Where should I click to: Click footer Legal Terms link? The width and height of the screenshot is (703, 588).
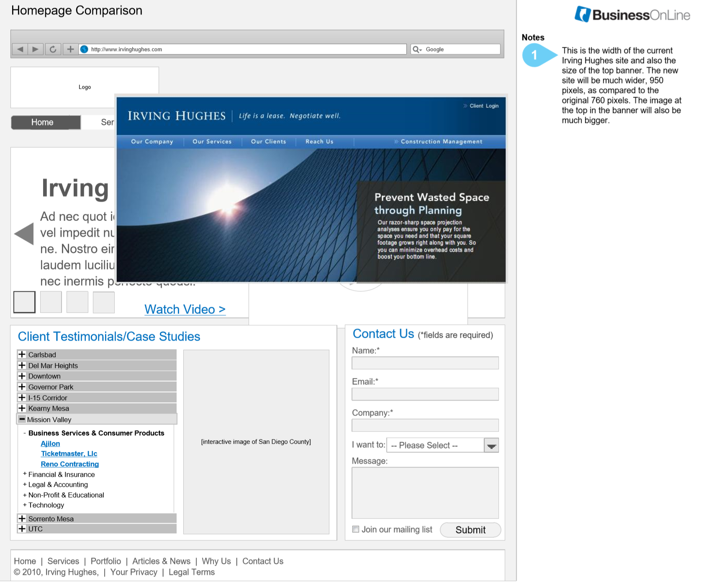pyautogui.click(x=192, y=572)
